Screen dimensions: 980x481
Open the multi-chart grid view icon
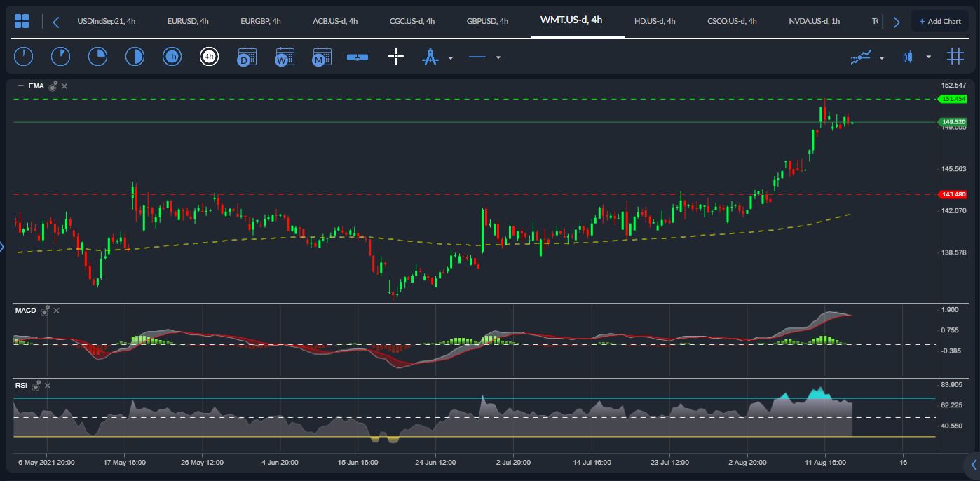(22, 21)
